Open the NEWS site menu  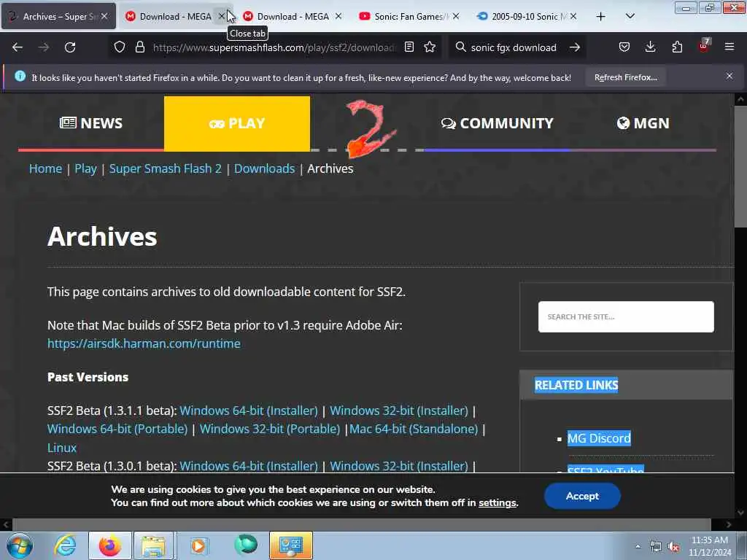click(91, 123)
